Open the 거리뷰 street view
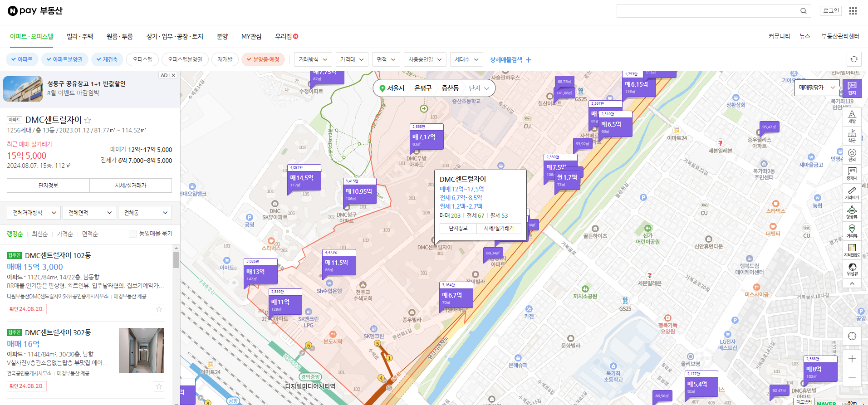The image size is (868, 405). click(x=852, y=231)
